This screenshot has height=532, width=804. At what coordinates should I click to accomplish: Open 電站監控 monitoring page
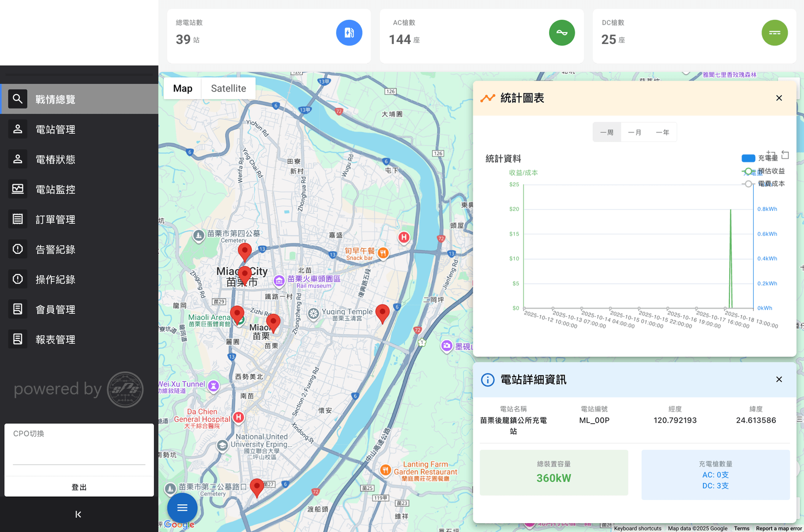tap(79, 189)
